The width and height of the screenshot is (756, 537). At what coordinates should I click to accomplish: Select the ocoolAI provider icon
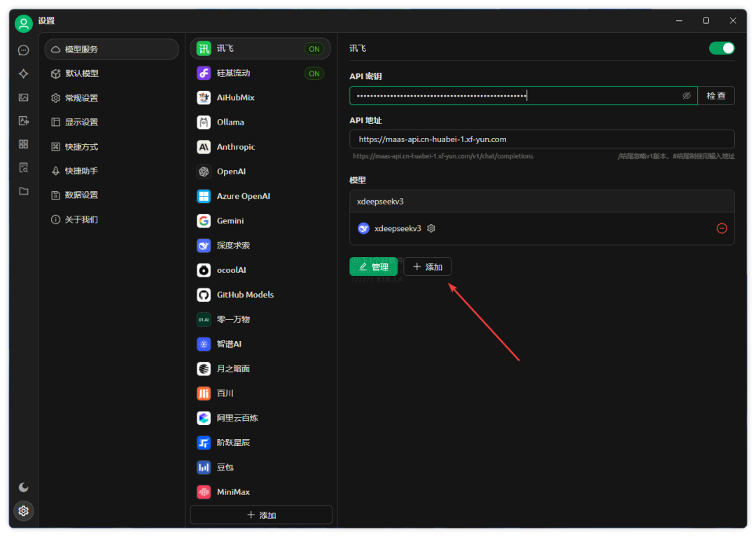(204, 270)
